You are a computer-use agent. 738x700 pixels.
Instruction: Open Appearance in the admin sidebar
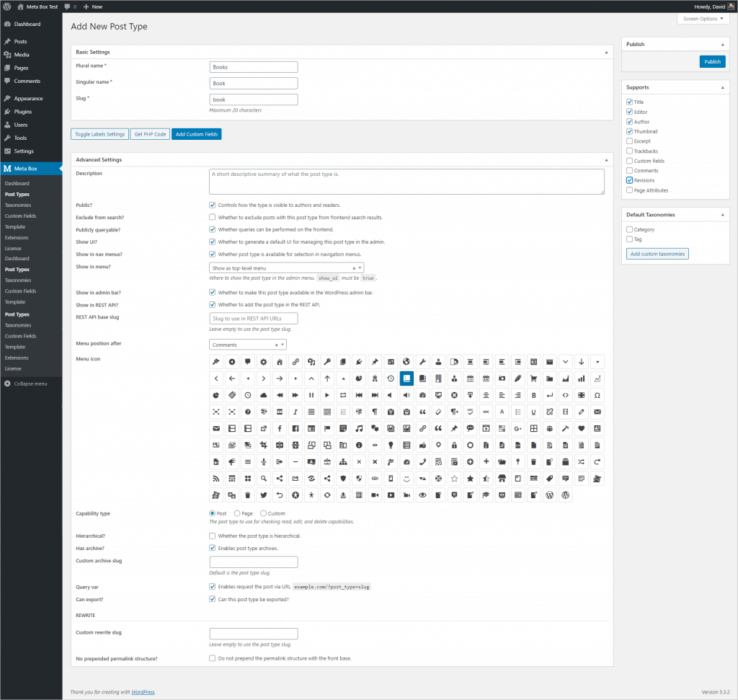(28, 98)
